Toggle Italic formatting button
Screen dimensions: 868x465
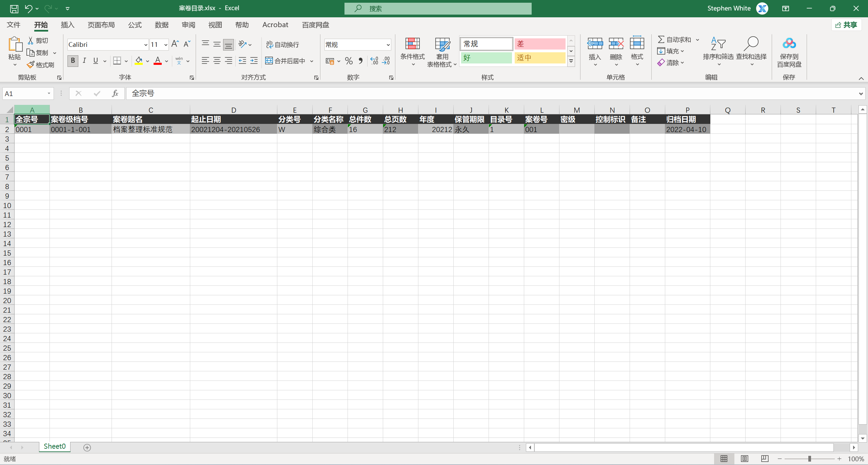(84, 61)
